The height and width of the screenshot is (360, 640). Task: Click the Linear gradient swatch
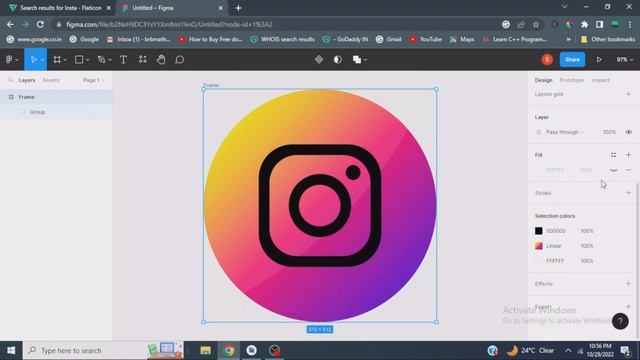(x=539, y=246)
